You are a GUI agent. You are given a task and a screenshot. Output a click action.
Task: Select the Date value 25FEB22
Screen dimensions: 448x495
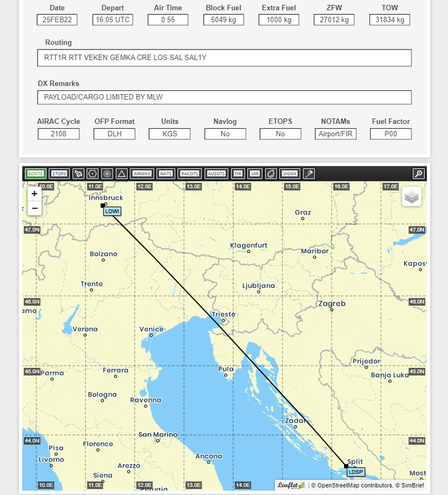pyautogui.click(x=57, y=20)
